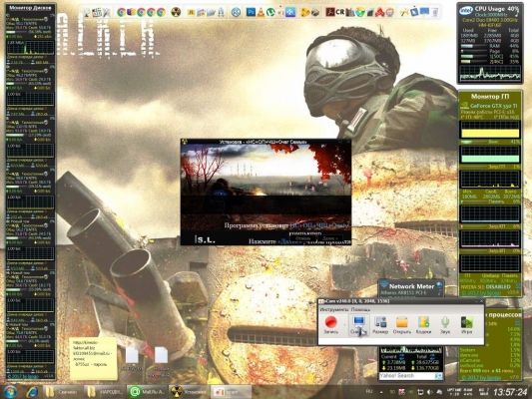
Task: Switch to the Скачано folder taskbar button
Action: tap(62, 392)
